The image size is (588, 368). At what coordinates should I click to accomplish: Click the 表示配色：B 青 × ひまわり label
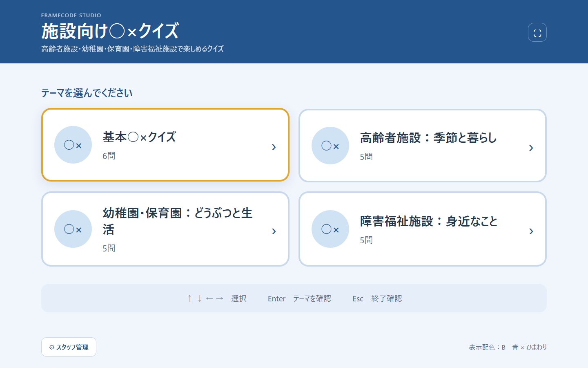pyautogui.click(x=508, y=347)
